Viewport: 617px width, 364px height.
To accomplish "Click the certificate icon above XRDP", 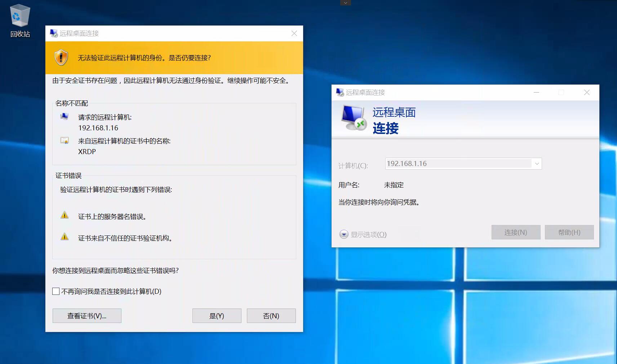I will [x=65, y=141].
